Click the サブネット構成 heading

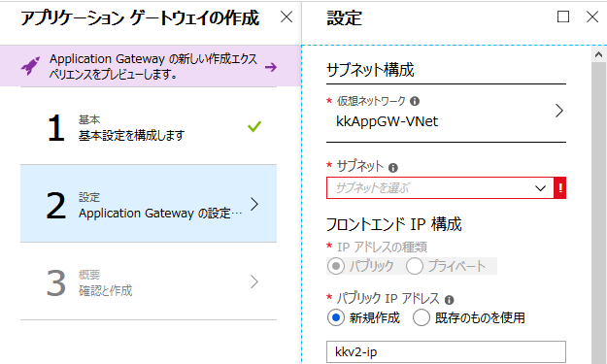coord(370,70)
